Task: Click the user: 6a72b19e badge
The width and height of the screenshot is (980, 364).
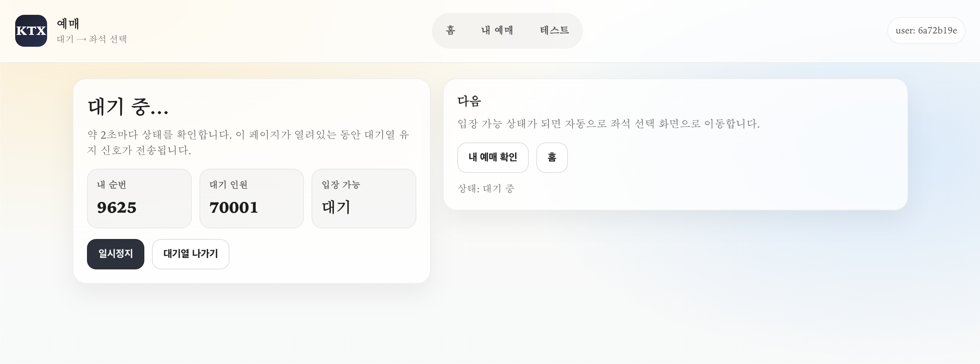Action: (x=926, y=31)
